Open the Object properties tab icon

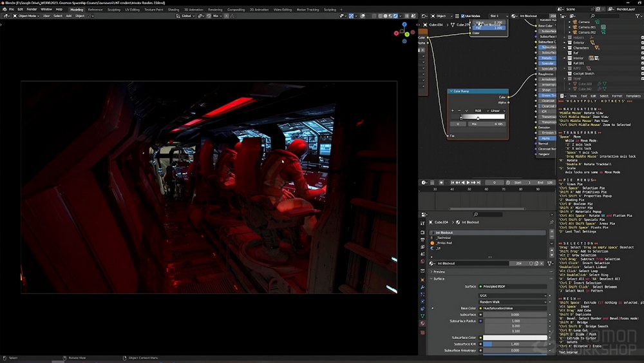(x=422, y=280)
